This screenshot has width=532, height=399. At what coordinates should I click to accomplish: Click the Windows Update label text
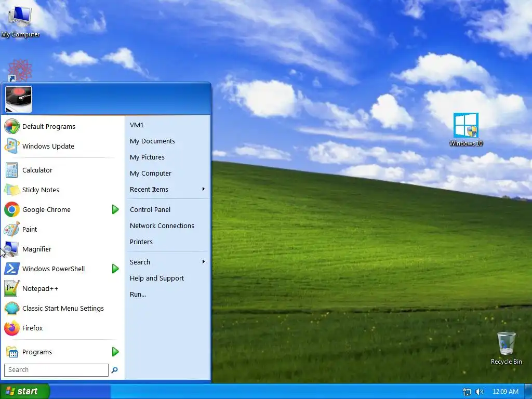[x=48, y=146]
